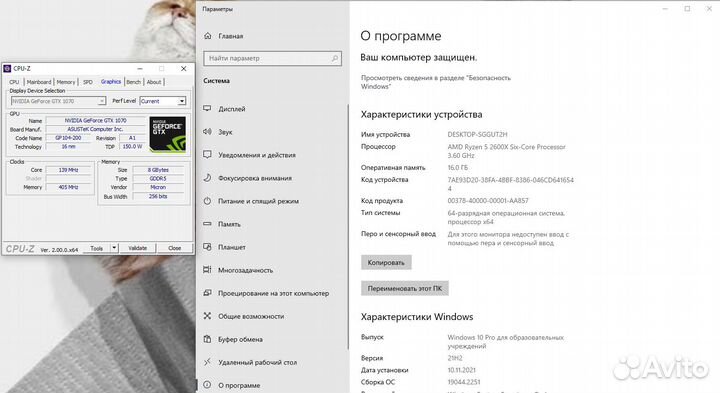Select the Дисплей menu label
Screen dimensions: 720x393
[232, 109]
